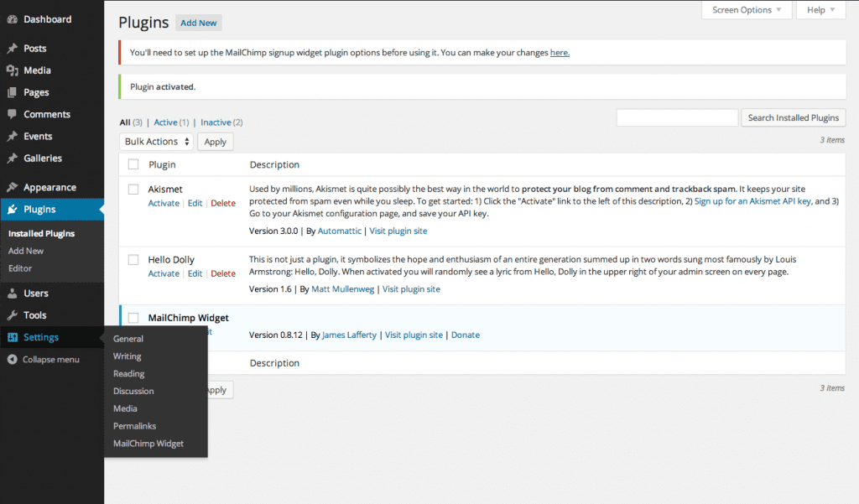Screen dimensions: 859x504
Task: Select the Hello Dolly checkbox
Action: 132,259
